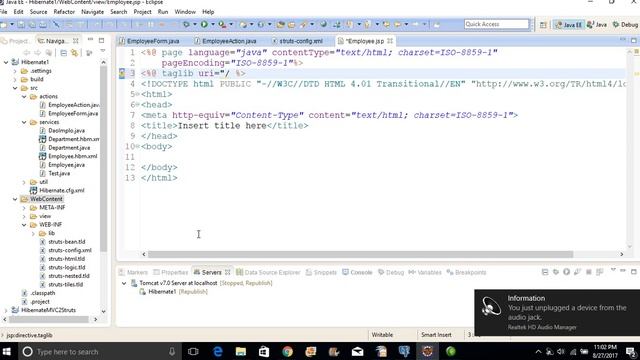The image size is (640, 360).
Task: Click the editor horizontal scrollbar
Action: [x=360, y=254]
